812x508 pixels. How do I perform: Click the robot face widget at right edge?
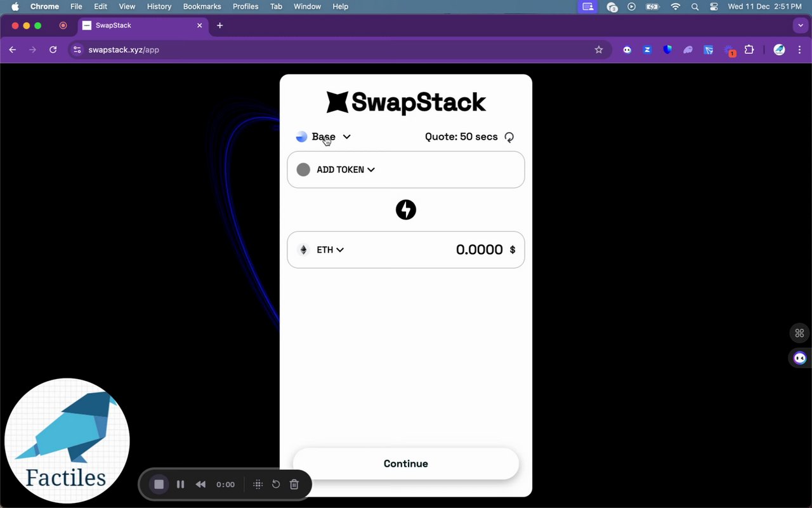800,358
